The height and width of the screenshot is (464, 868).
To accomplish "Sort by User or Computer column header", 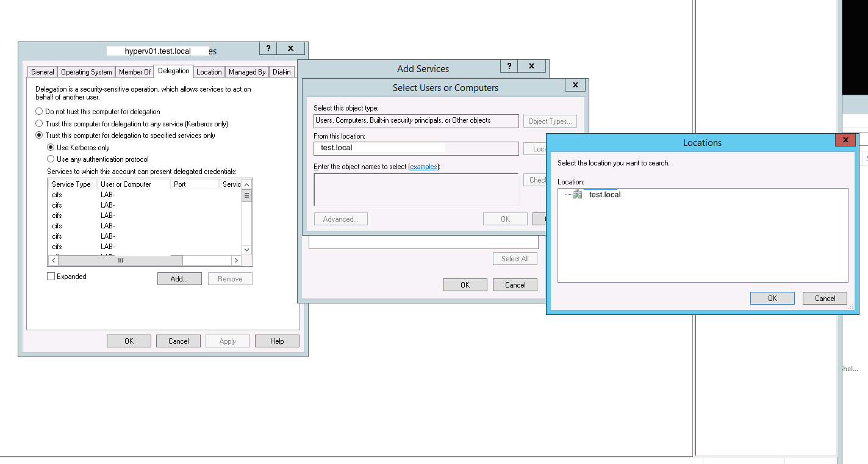I will (x=132, y=184).
